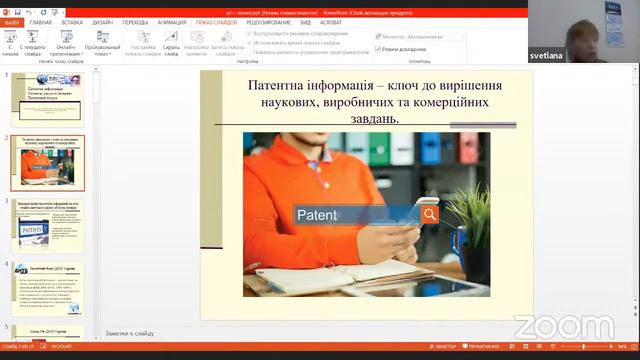
Task: Click main editing area scrollbar up arrow
Action: coord(636,69)
